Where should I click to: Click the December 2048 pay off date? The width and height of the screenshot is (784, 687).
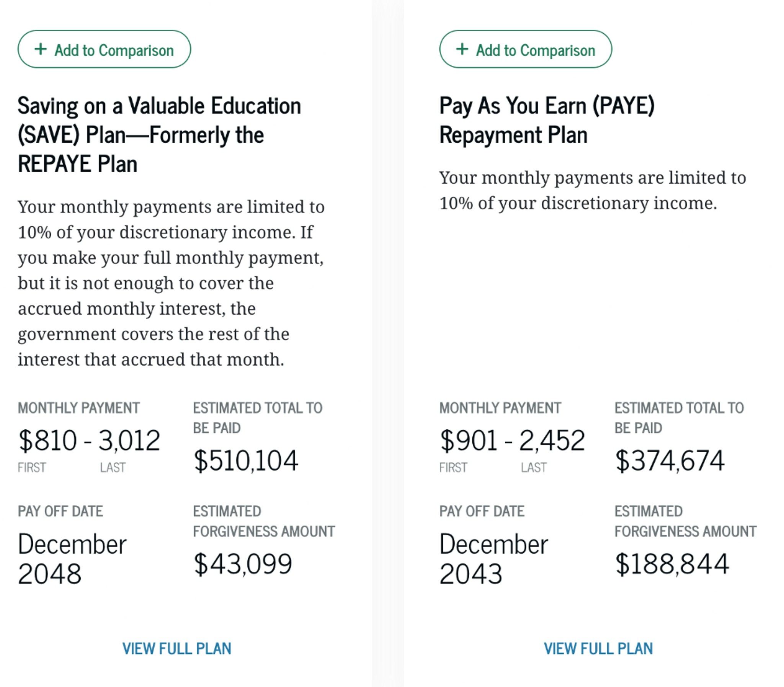point(72,559)
